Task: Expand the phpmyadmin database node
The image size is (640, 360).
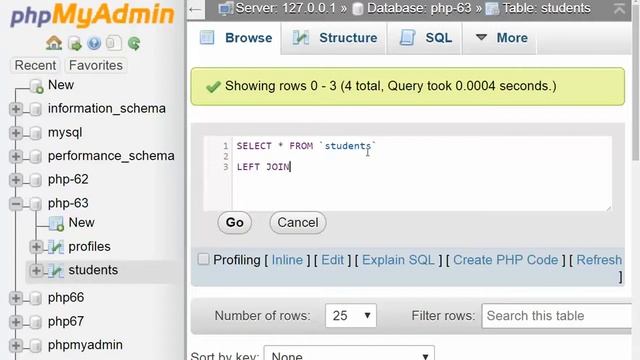Action: [x=16, y=346]
